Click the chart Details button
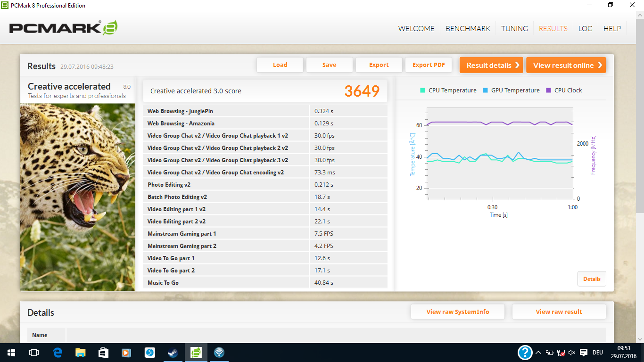 click(592, 279)
